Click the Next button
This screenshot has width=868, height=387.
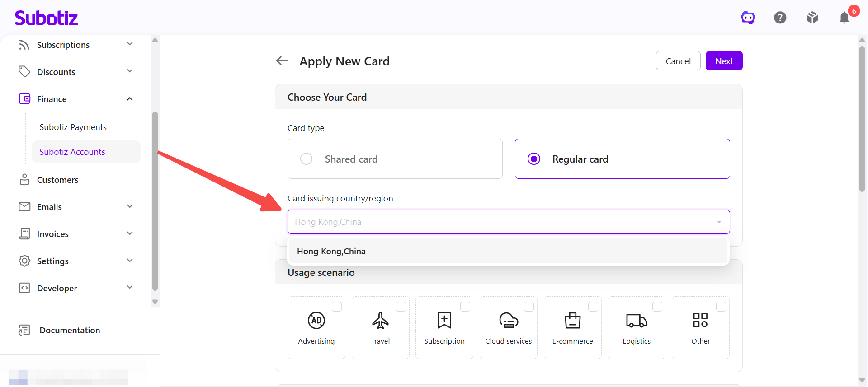tap(724, 61)
